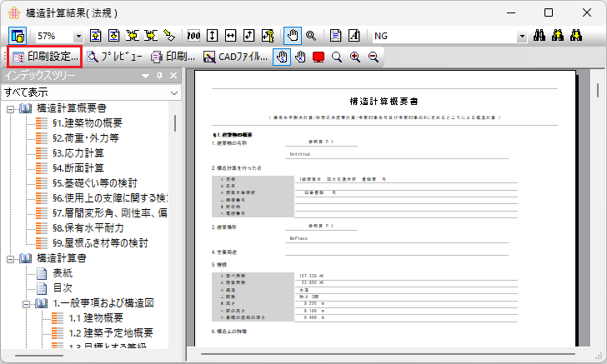
Task: Click the プレビュー preview button
Action: point(115,57)
